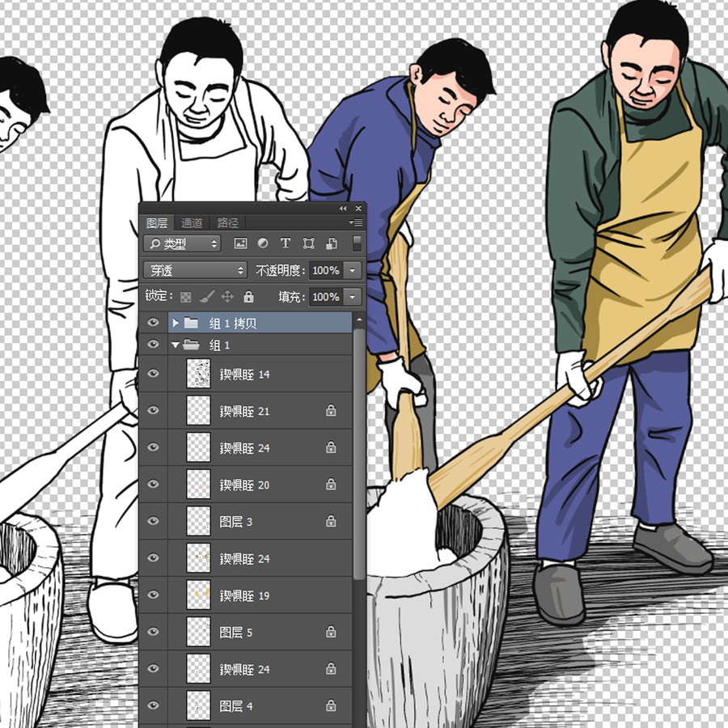Image resolution: width=728 pixels, height=728 pixels.
Task: Select the 组 1 拷贝 group row
Action: click(260, 322)
